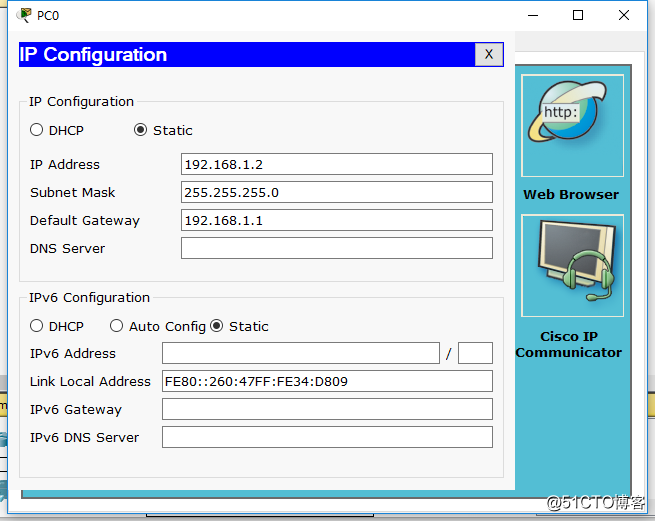Click the Cisco IP Communicator label
The image size is (655, 521).
click(x=569, y=344)
